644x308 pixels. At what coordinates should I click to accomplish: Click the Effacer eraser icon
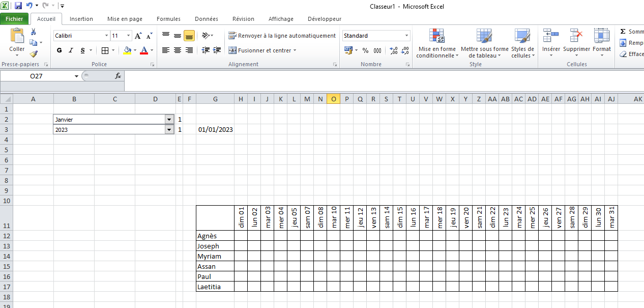pos(623,54)
